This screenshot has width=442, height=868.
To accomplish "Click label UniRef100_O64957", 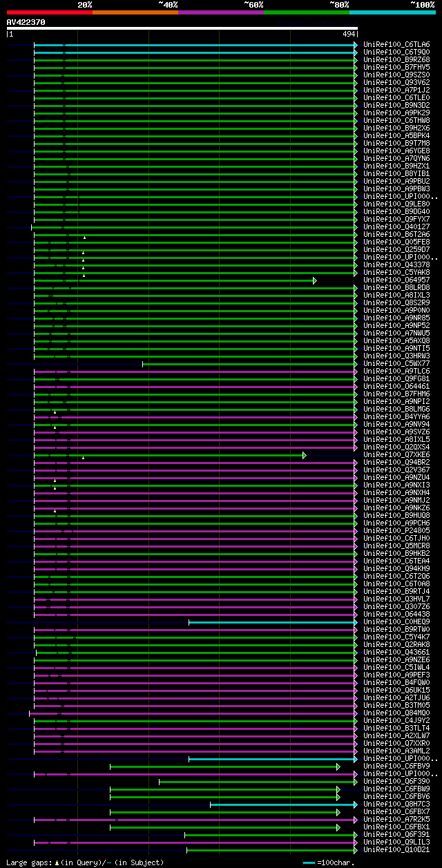I will click(x=396, y=280).
